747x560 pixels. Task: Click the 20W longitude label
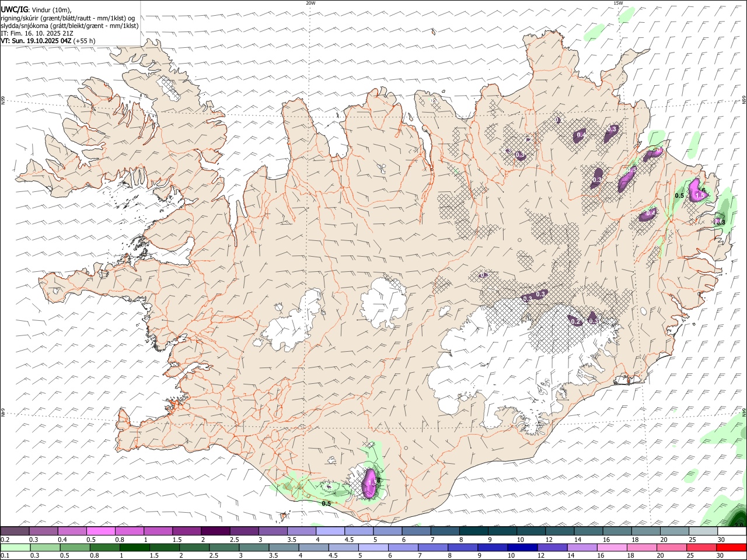[310, 3]
